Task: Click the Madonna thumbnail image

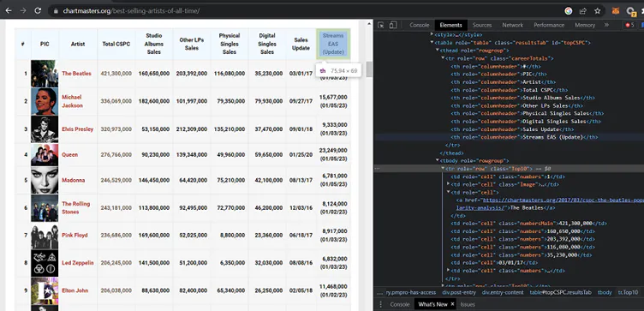Action: point(45,180)
